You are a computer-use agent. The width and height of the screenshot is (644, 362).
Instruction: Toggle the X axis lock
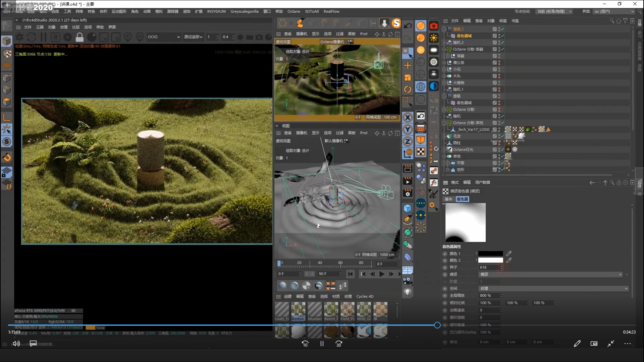tap(408, 117)
